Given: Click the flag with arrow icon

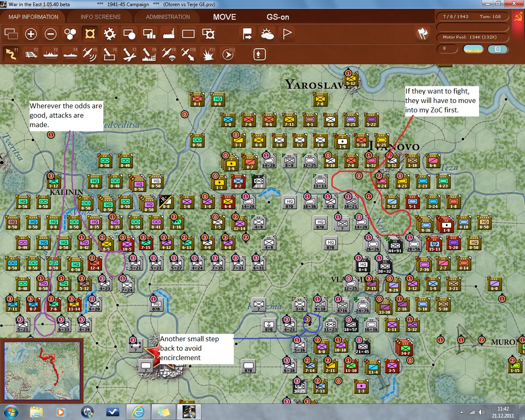Looking at the screenshot, I should click(247, 34).
